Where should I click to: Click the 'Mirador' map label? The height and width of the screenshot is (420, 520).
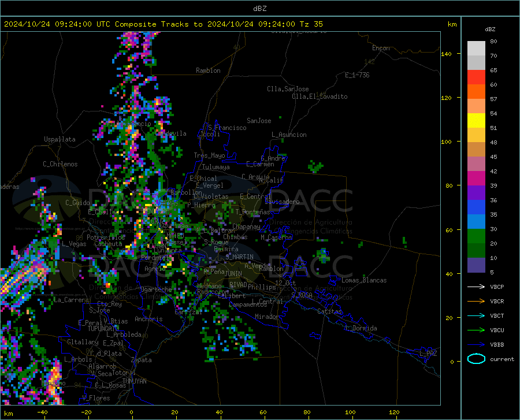[267, 317]
